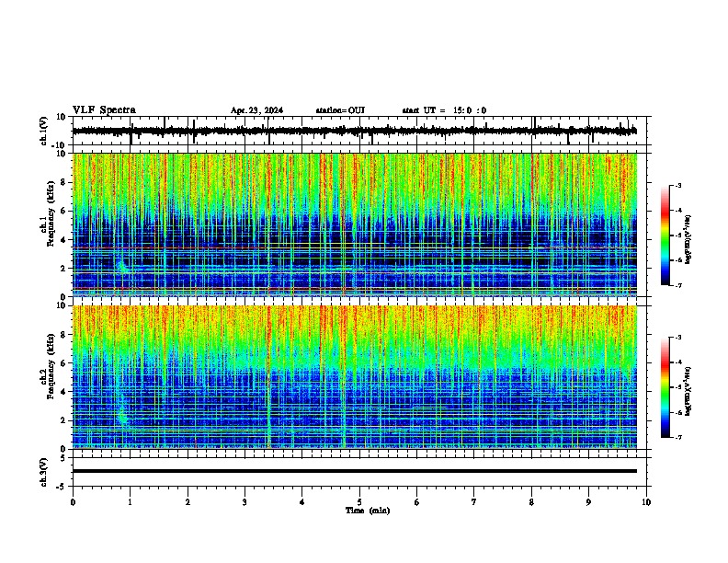This screenshot has height=563, width=728.
Task: Click the 'station=OUI' label
Action: [x=340, y=110]
